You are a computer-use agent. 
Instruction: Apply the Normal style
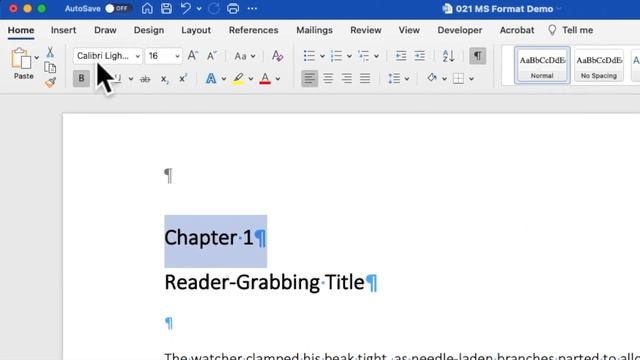542,65
